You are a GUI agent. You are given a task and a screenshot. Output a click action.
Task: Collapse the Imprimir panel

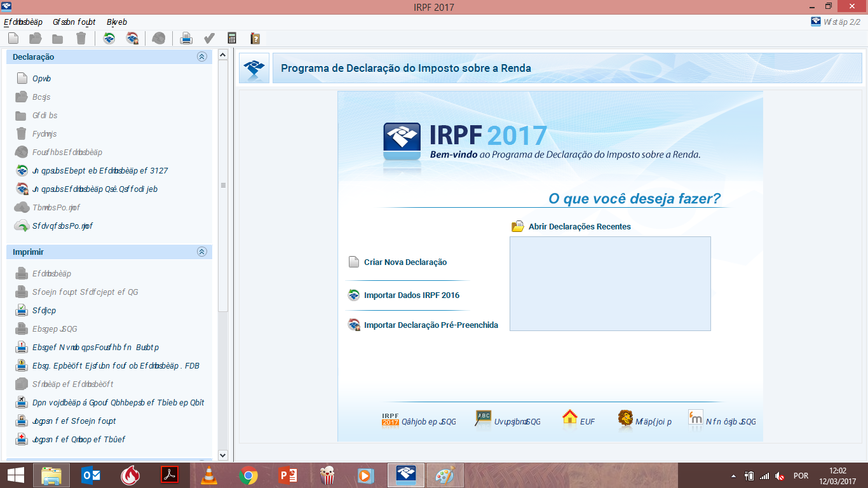pos(202,252)
